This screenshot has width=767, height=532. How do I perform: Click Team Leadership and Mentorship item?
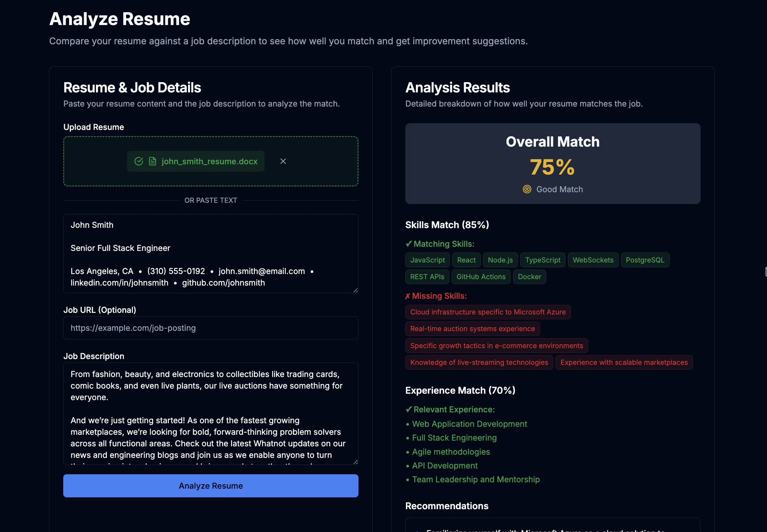476,479
